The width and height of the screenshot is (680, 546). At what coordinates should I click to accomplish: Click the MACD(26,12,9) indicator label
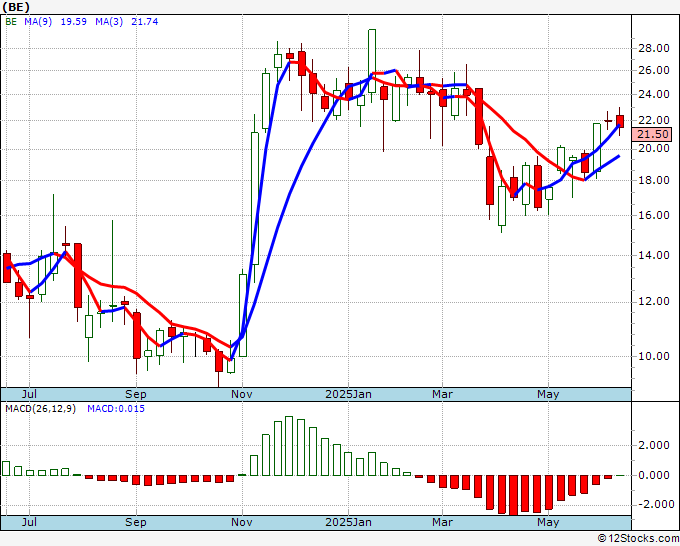[40, 409]
